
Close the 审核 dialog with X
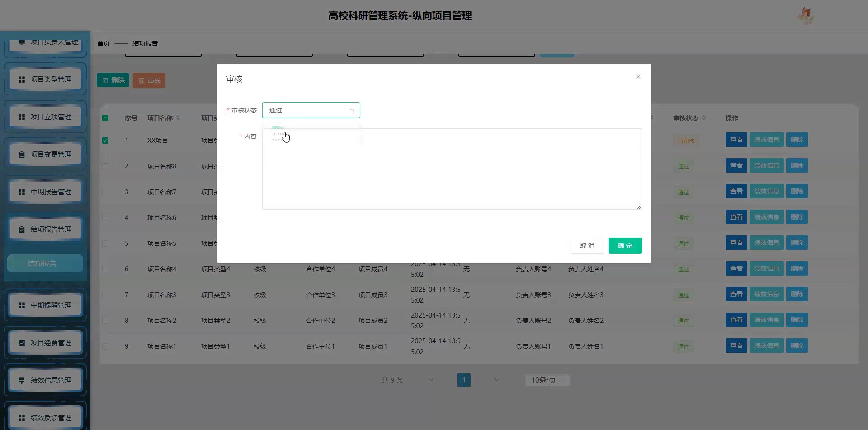pyautogui.click(x=638, y=77)
